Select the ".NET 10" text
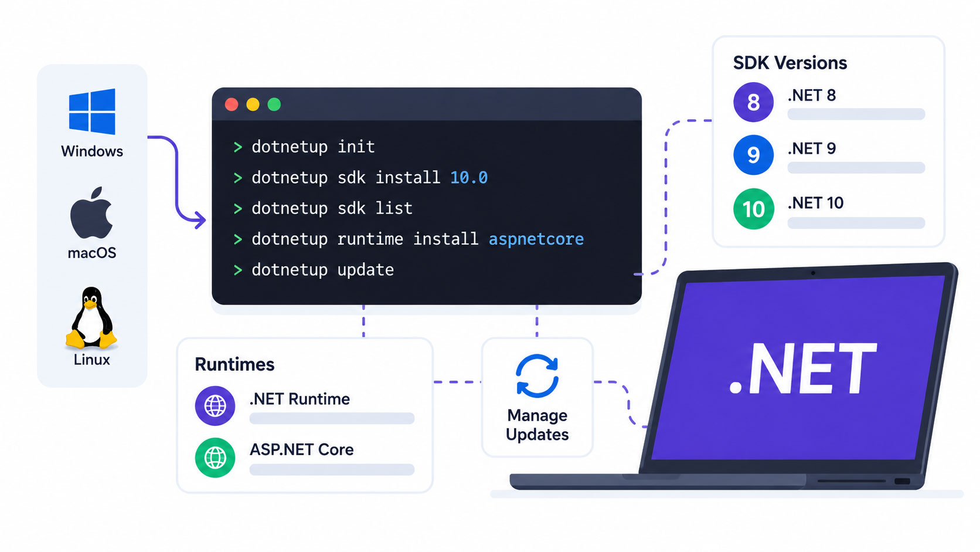 pyautogui.click(x=816, y=203)
